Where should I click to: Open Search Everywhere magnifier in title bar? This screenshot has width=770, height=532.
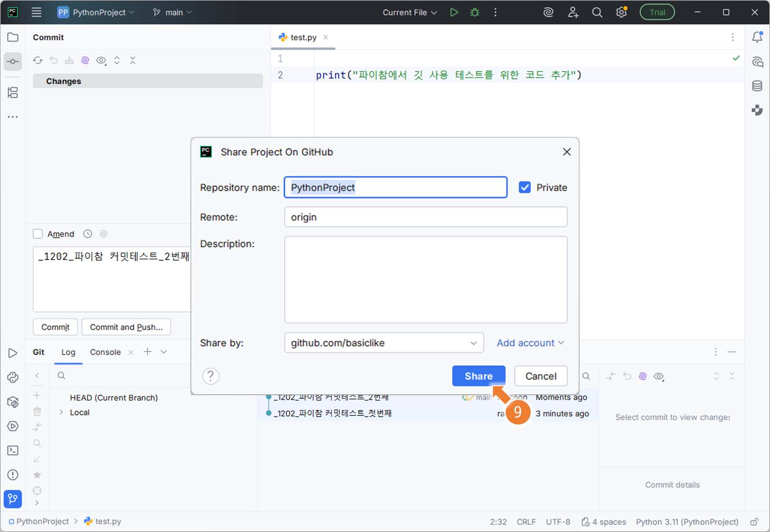pyautogui.click(x=597, y=12)
